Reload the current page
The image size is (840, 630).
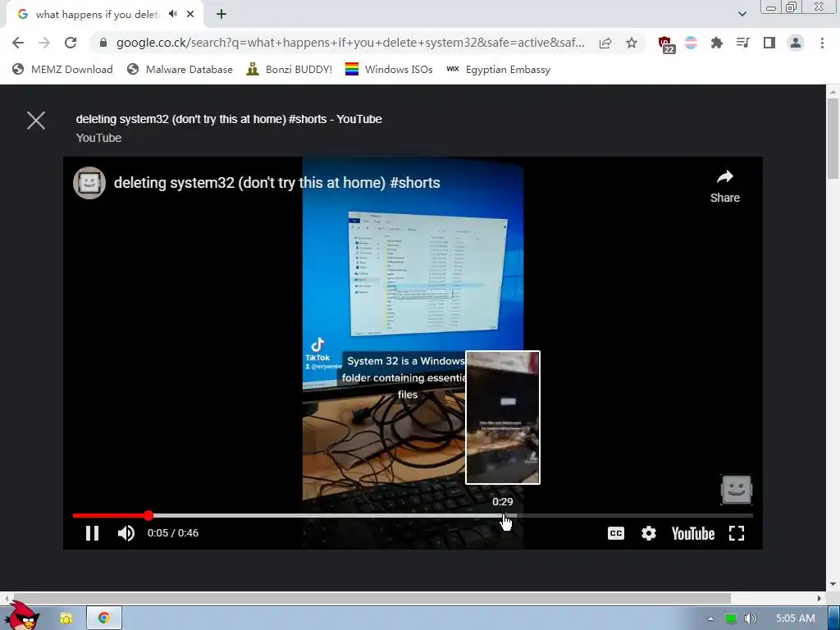(x=71, y=43)
